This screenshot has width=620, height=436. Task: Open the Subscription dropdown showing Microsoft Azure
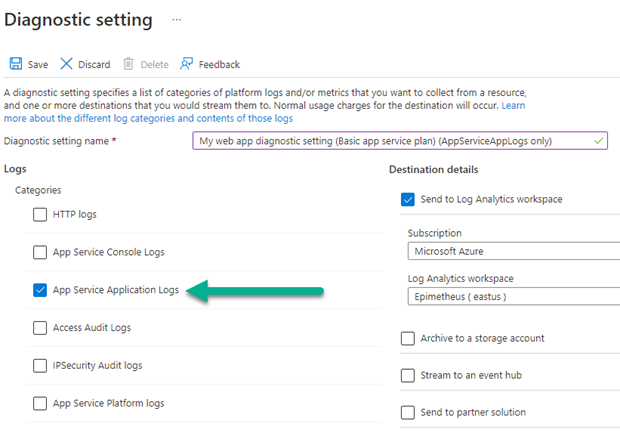pos(513,251)
